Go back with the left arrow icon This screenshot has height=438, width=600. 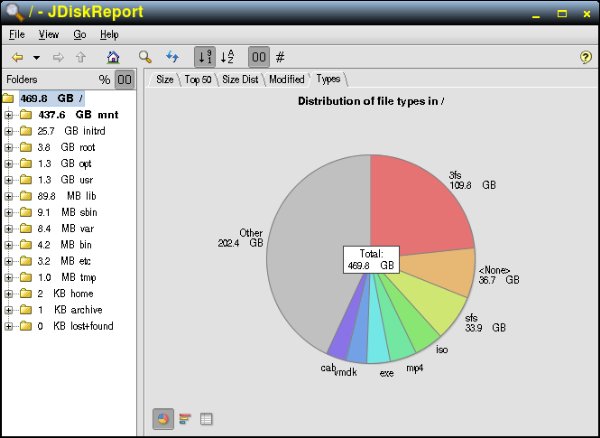17,57
